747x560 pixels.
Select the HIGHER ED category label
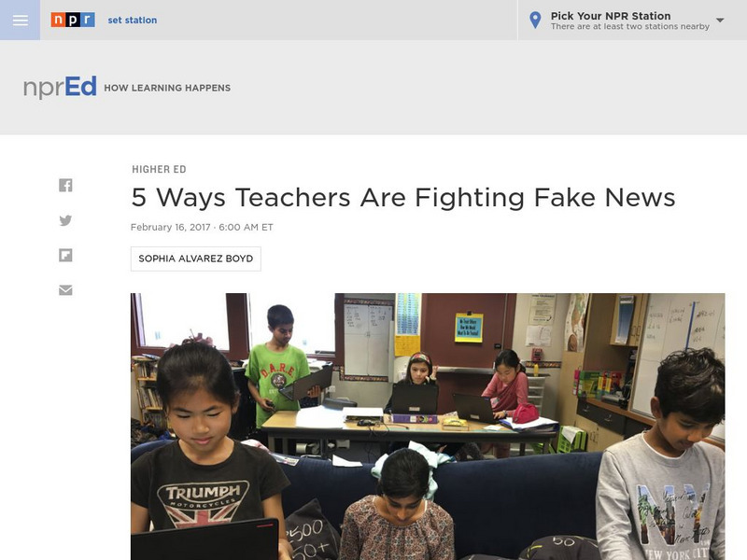point(159,169)
